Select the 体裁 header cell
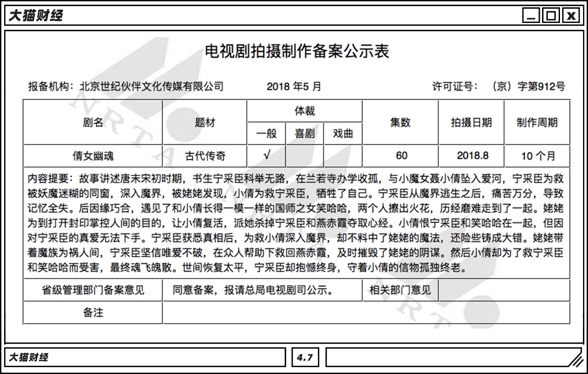588x374 pixels. point(305,111)
